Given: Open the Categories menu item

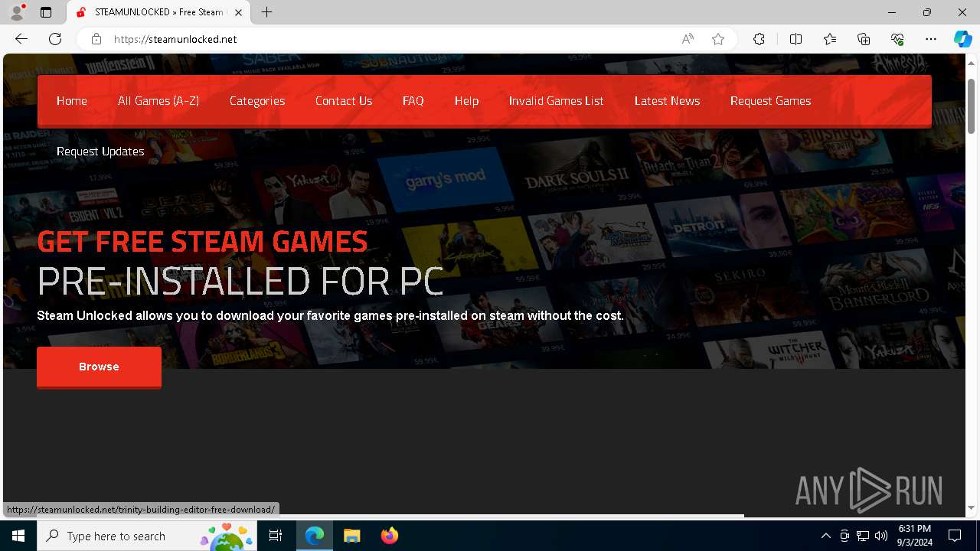Looking at the screenshot, I should 257,101.
